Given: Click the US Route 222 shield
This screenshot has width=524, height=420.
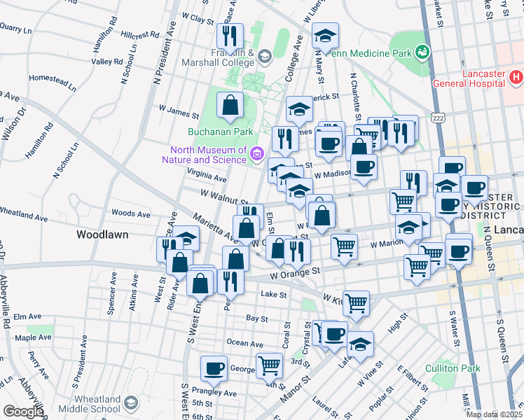Looking at the screenshot, I should (x=437, y=118).
